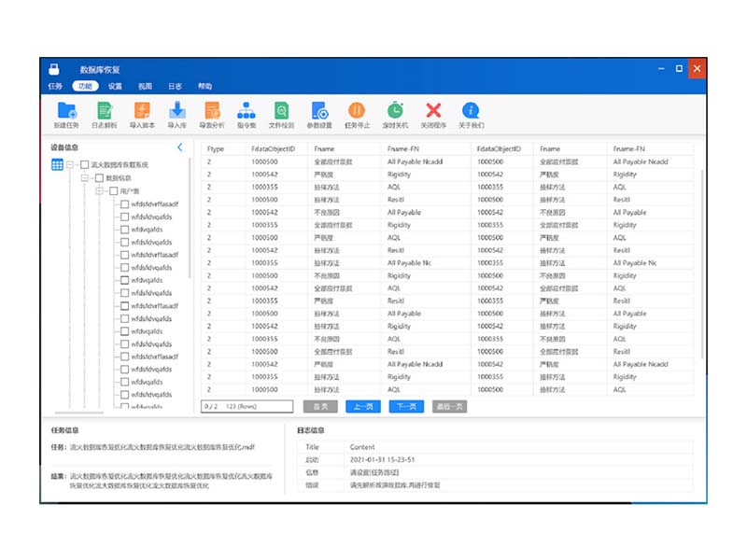
Task: Collapse the 设备信息 panel with arrow
Action: [x=180, y=147]
